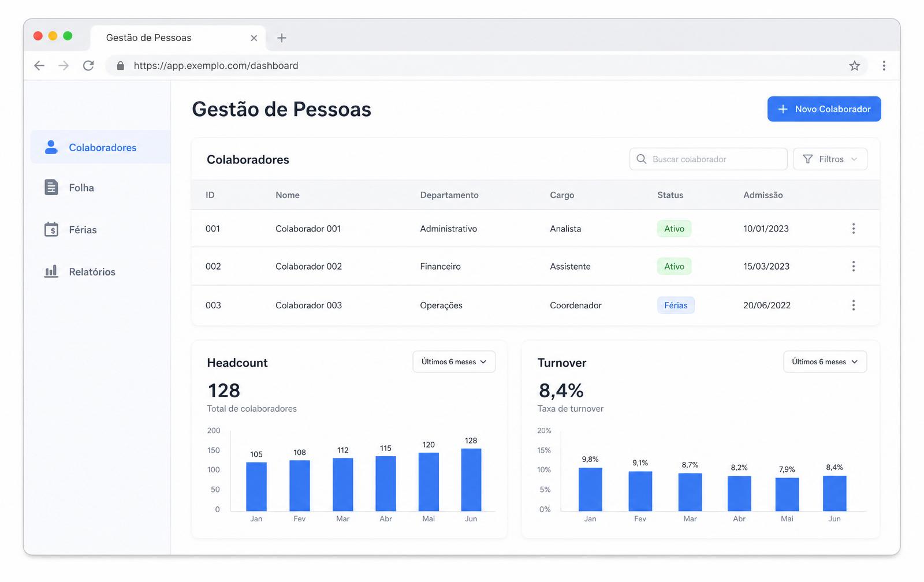Click the Turnover Jan bar labeled 9,8%
This screenshot has height=582, width=924.
590,490
